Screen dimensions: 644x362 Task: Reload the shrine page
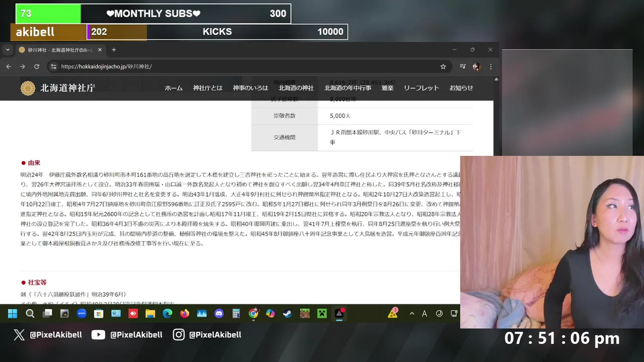37,66
